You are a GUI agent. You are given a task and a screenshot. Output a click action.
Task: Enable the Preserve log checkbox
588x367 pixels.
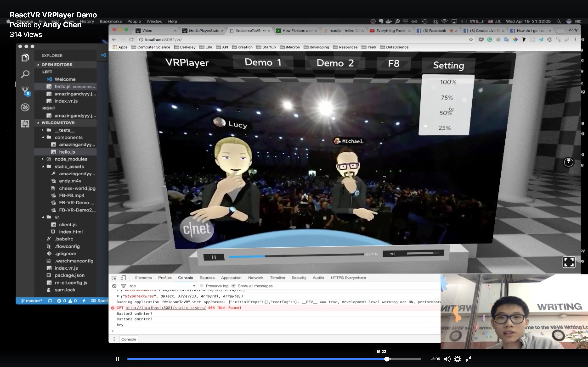(201, 286)
